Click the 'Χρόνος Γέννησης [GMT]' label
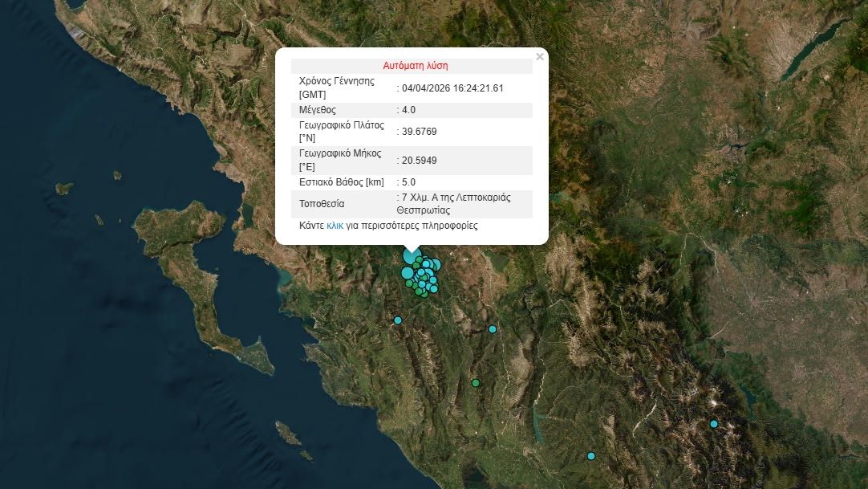868x489 pixels. (x=337, y=88)
